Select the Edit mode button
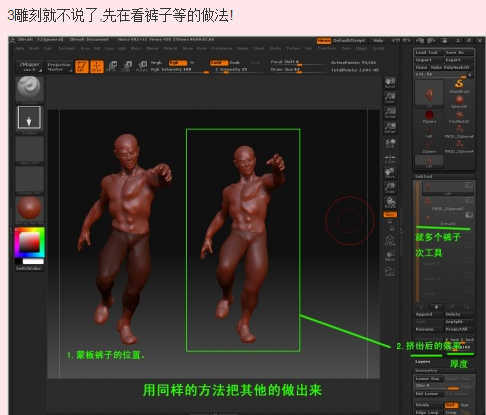486x415 pixels. pyautogui.click(x=82, y=66)
